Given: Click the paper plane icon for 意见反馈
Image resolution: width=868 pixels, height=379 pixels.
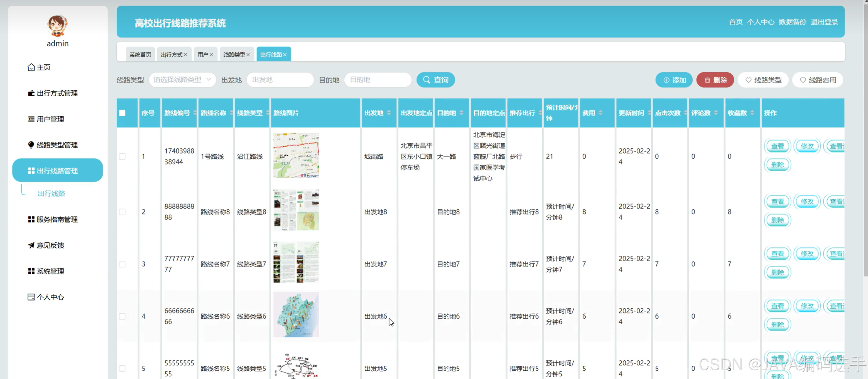Looking at the screenshot, I should coord(31,245).
